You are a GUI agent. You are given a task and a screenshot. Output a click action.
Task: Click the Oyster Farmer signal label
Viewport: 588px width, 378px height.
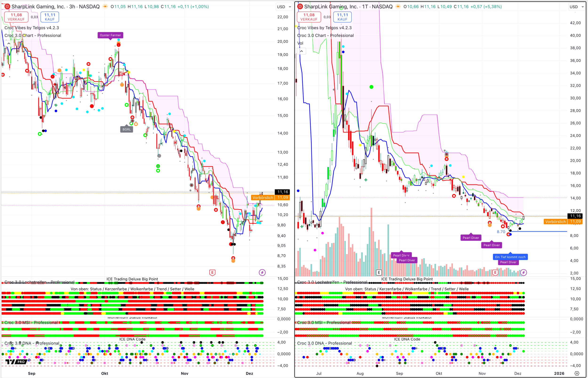110,35
